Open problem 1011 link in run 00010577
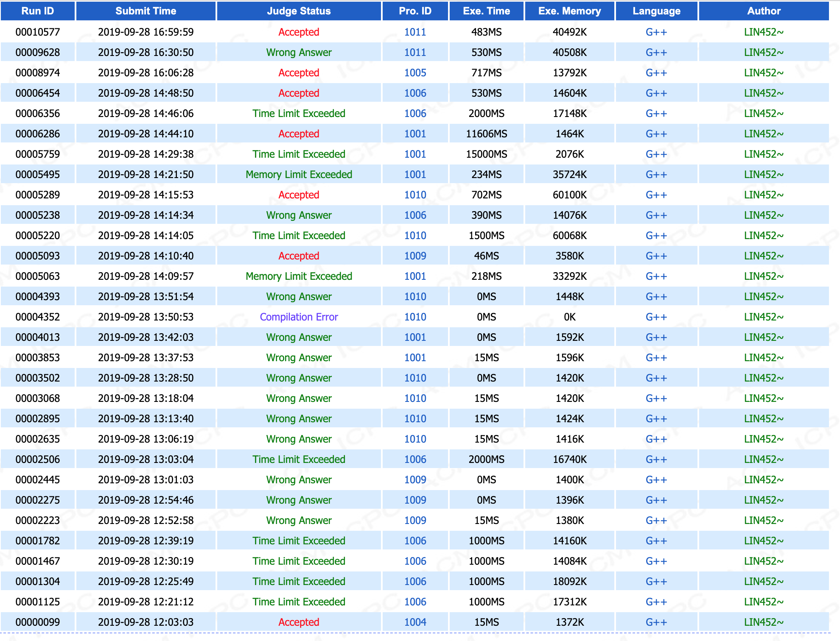Screen dimensions: 840x641 click(x=415, y=32)
